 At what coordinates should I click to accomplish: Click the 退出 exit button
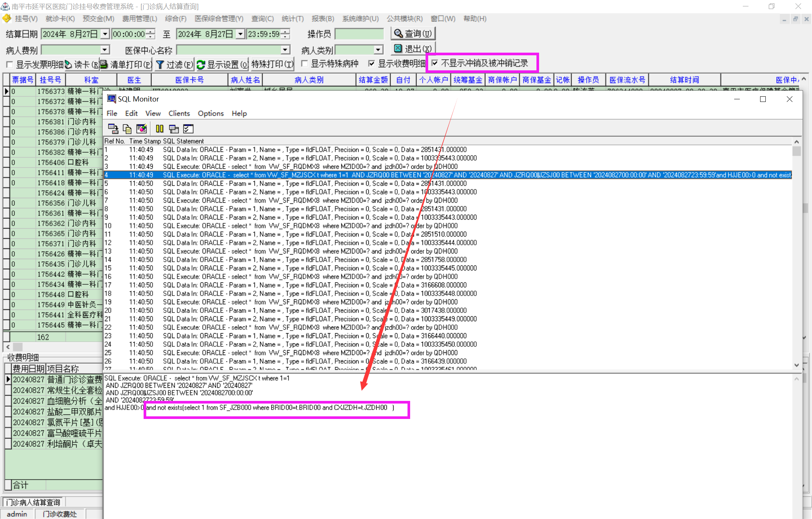[413, 49]
